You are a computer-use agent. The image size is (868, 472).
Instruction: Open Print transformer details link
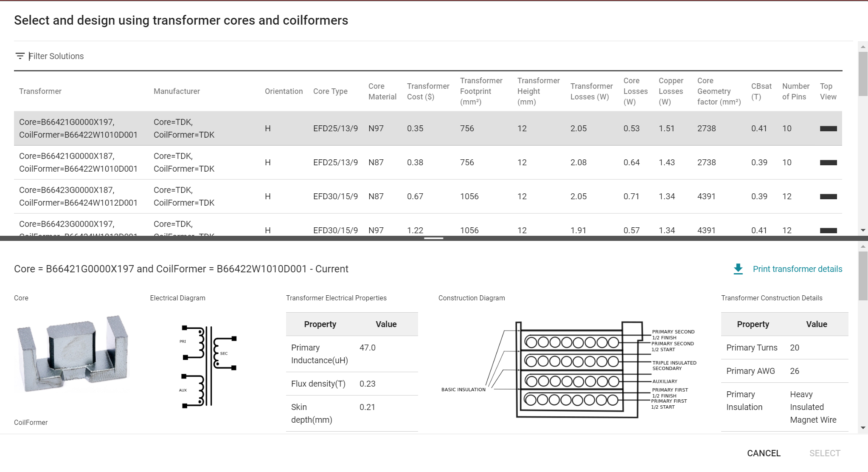[797, 269]
